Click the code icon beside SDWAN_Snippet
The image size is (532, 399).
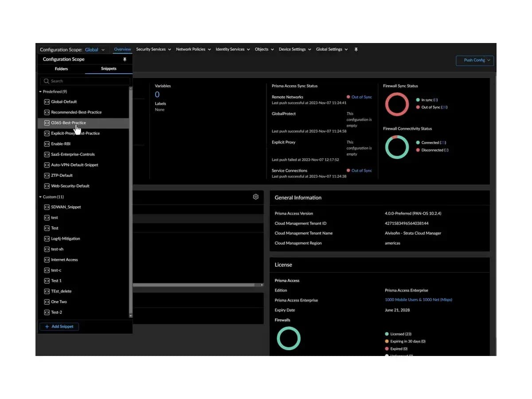47,207
